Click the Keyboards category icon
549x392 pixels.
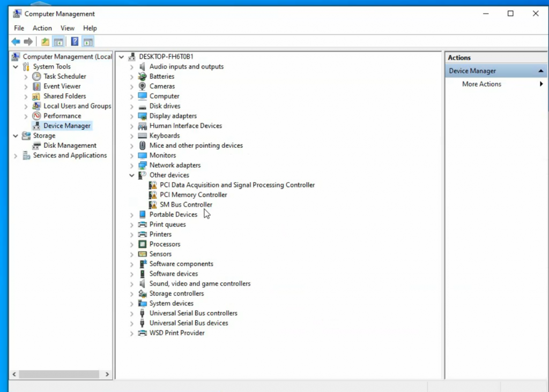tap(142, 135)
